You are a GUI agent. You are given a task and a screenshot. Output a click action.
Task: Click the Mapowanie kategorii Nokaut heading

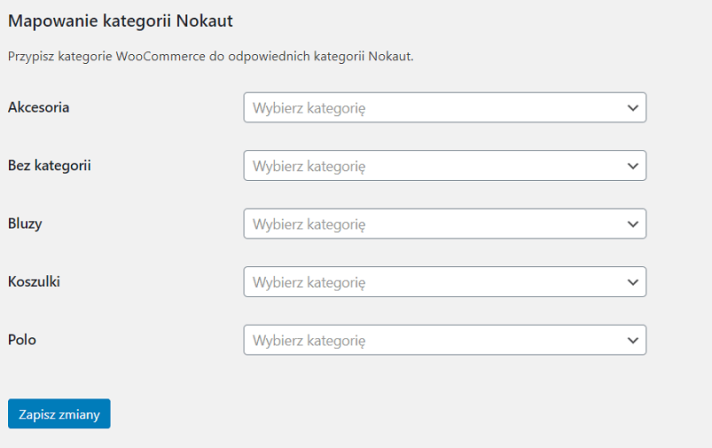tap(127, 20)
